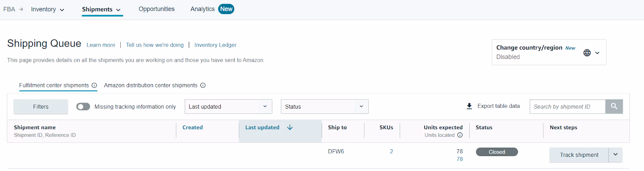
Task: Click info icon next to Amazon distribution center shipments
Action: pyautogui.click(x=203, y=85)
